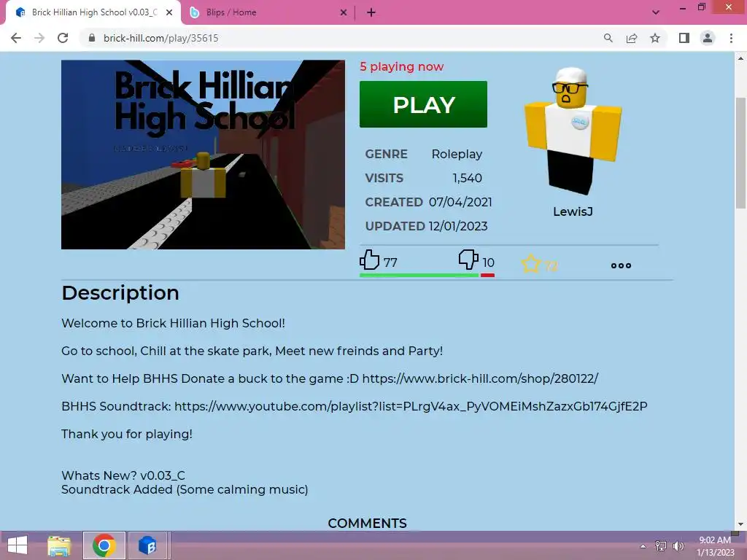
Task: Click the like count 77
Action: pyautogui.click(x=390, y=262)
